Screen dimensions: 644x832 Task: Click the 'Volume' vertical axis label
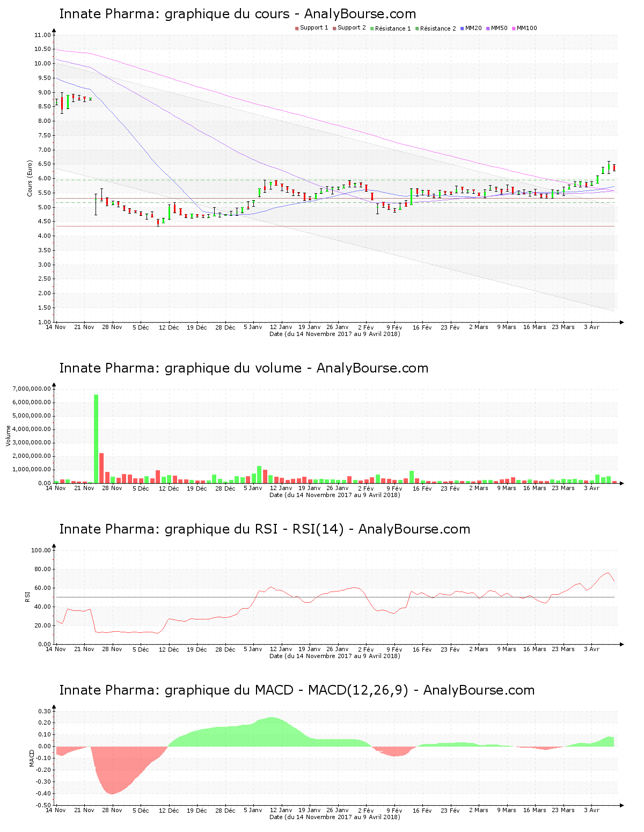(8, 435)
